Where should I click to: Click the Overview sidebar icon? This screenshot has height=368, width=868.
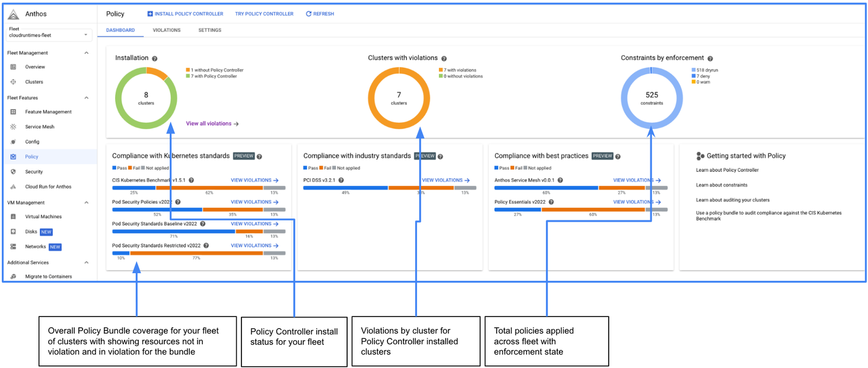(x=13, y=67)
